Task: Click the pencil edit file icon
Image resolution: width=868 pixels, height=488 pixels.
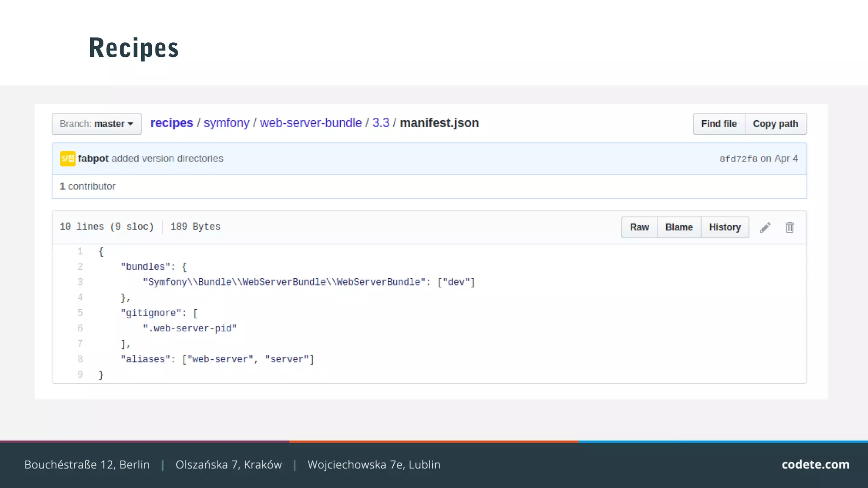Action: click(765, 227)
